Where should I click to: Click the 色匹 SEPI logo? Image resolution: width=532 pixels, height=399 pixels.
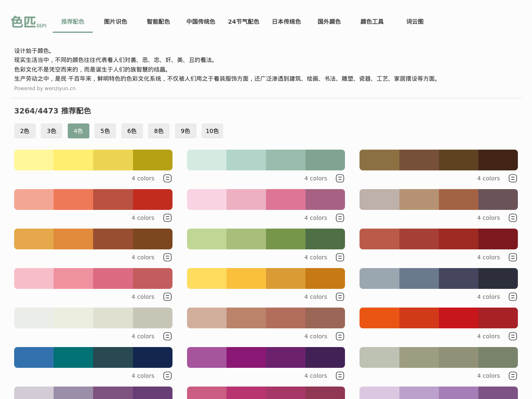29,22
